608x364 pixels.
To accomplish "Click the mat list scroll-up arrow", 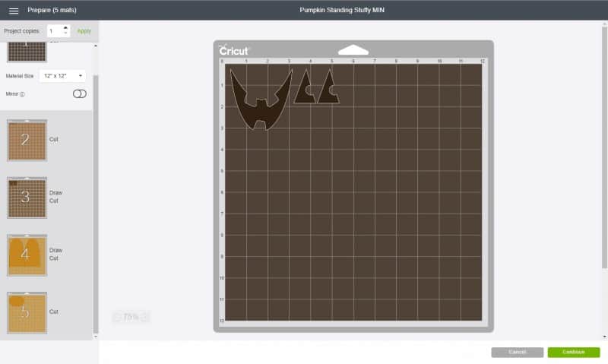I will (x=96, y=46).
